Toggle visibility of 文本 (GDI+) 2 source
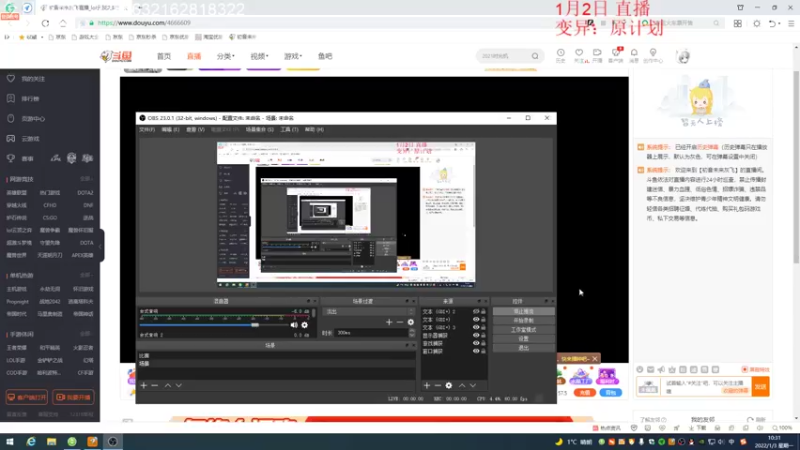 pyautogui.click(x=476, y=312)
